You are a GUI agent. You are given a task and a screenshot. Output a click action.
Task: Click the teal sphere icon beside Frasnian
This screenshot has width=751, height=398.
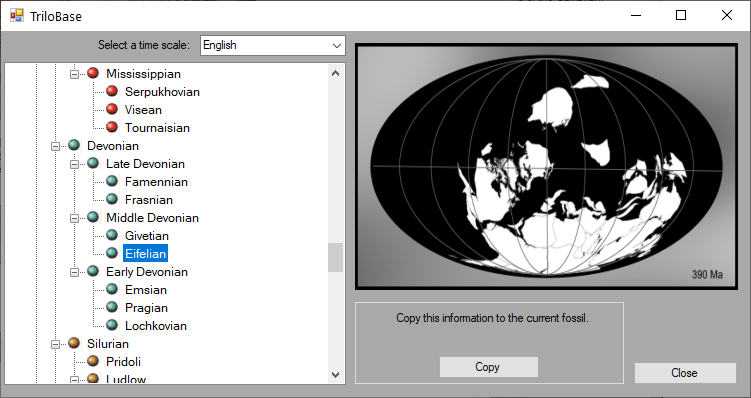112,199
